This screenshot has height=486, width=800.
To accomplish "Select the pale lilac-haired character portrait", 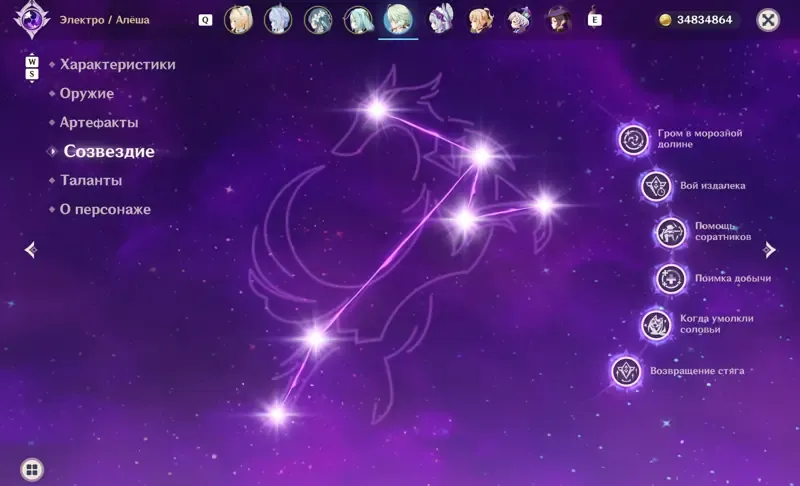I will pos(278,20).
